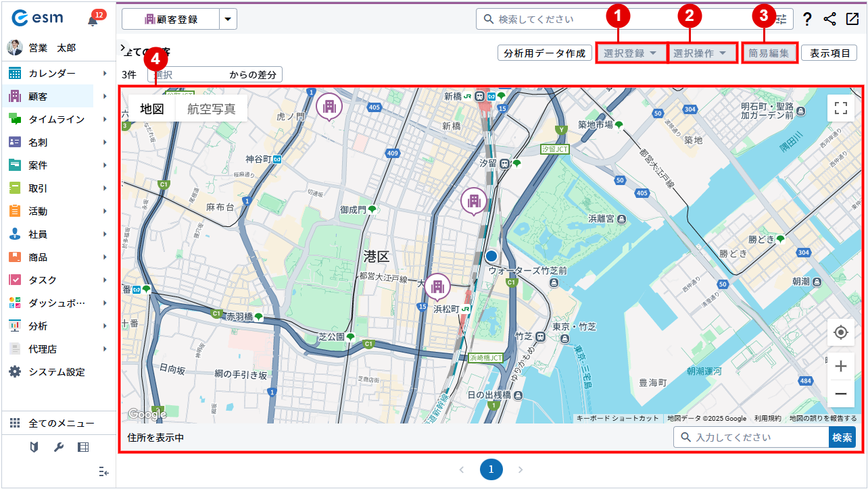
Task: Open the 選択登録 dropdown
Action: click(x=631, y=53)
